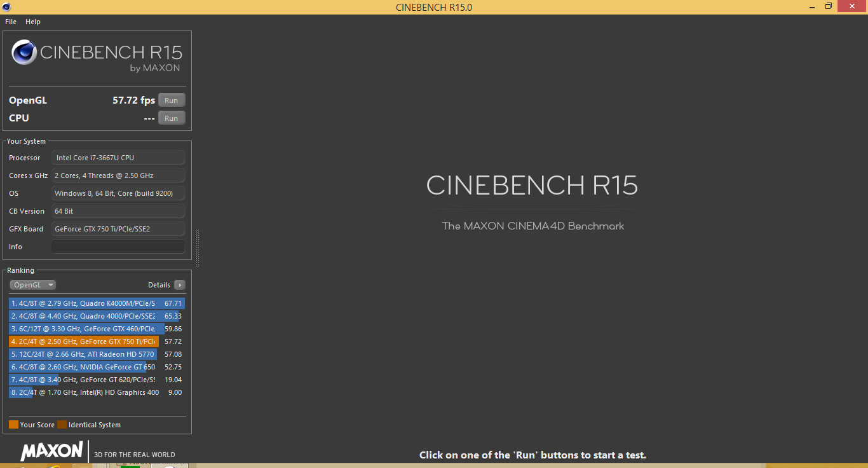The image size is (868, 468).
Task: Select ranking row 6 NVIDIA GeForce GT 650
Action: [x=97, y=367]
